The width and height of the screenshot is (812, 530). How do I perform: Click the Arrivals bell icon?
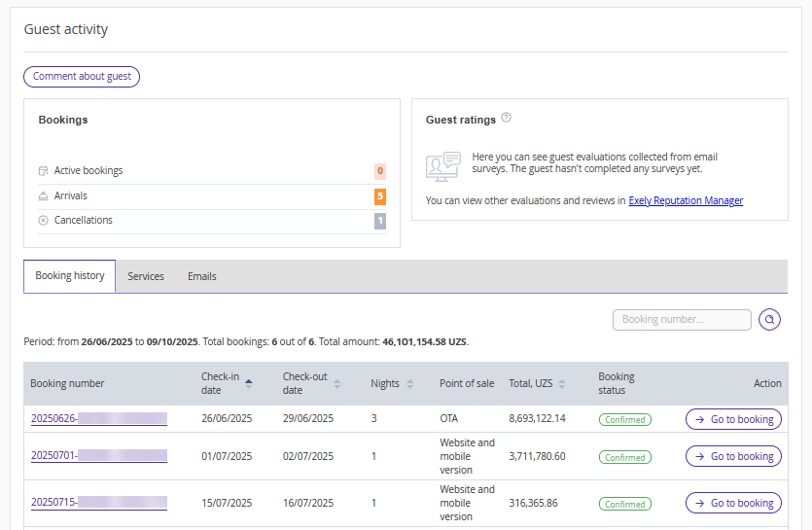click(43, 196)
